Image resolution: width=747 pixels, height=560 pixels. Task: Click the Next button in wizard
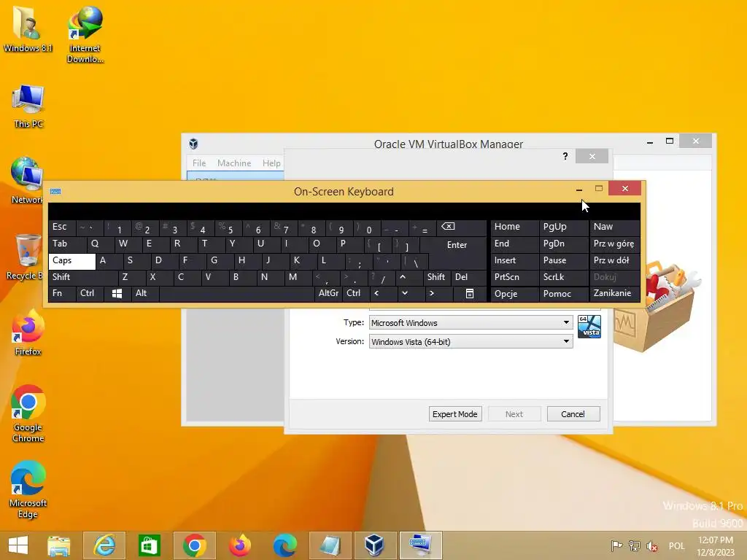[x=514, y=414]
